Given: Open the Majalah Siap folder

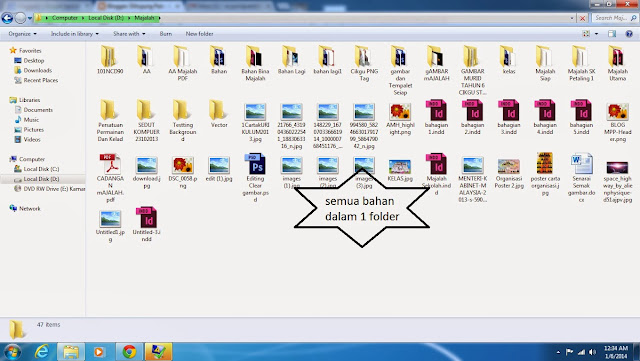Looking at the screenshot, I should click(x=545, y=62).
